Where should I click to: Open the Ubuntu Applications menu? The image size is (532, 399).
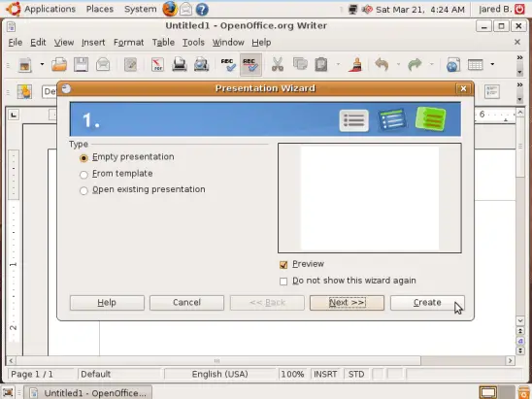click(x=50, y=9)
